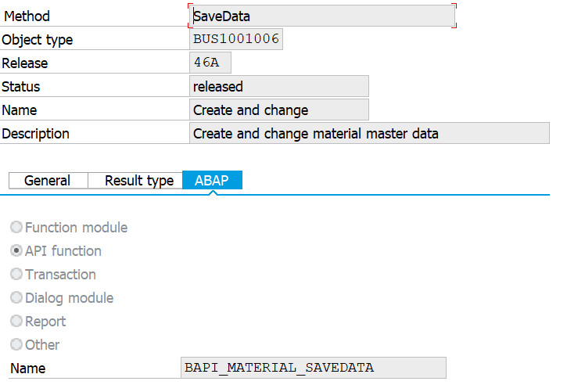This screenshot has width=567, height=392.
Task: Click the Method label
Action: (27, 16)
